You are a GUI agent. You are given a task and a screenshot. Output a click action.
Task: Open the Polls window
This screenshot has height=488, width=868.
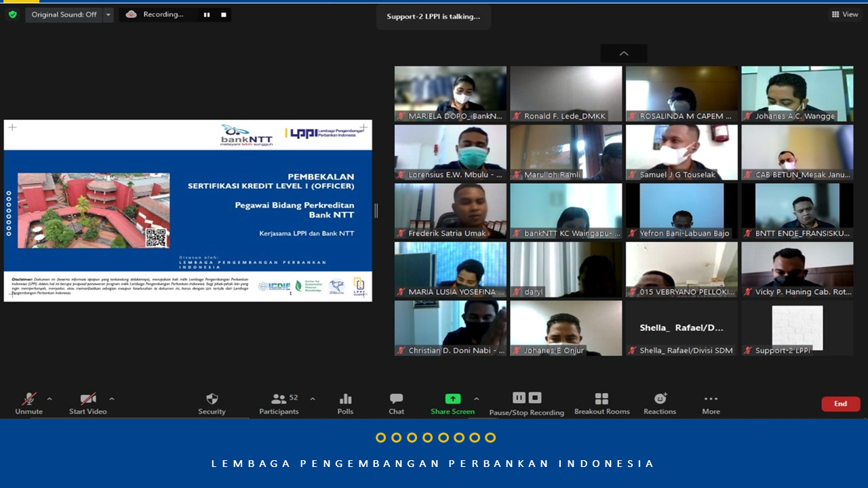pyautogui.click(x=345, y=403)
